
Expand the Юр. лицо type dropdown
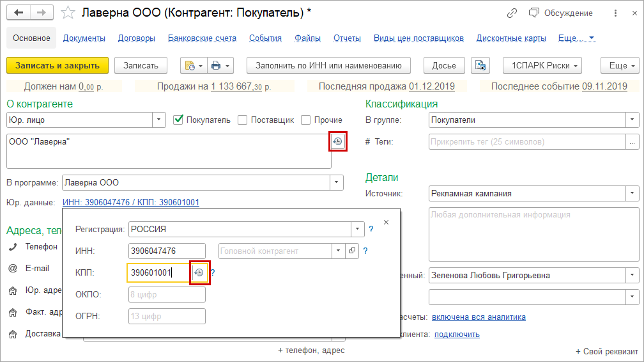click(x=158, y=120)
